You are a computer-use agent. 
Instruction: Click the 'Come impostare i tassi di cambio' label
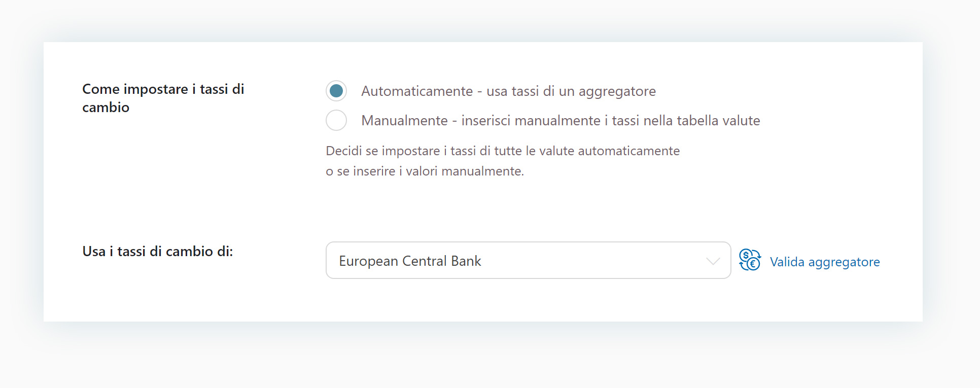click(x=163, y=98)
